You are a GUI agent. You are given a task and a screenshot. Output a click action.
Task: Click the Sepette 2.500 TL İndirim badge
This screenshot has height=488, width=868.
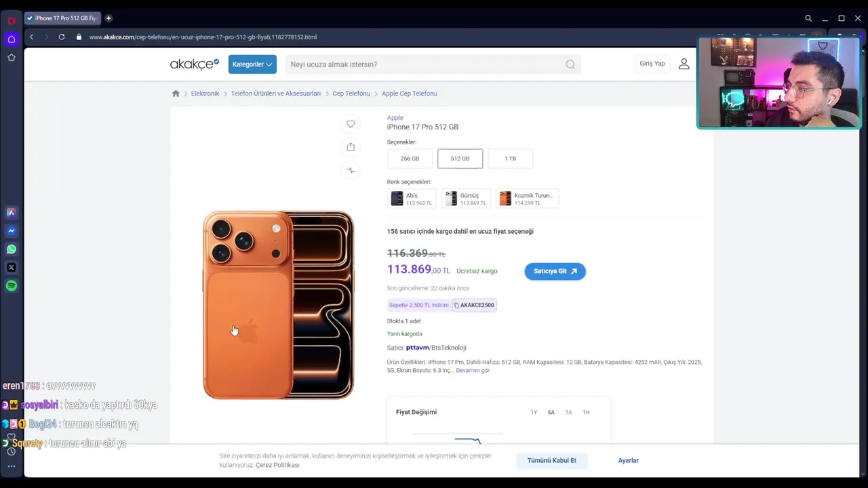click(419, 305)
